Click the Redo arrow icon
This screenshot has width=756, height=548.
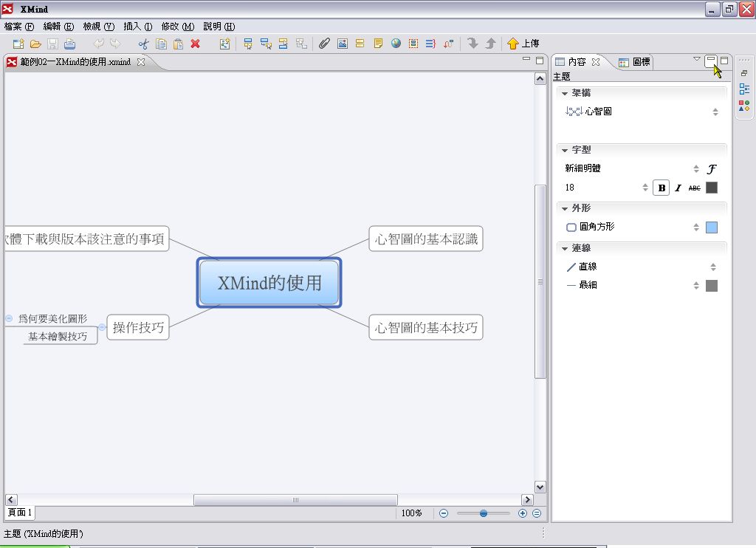[x=115, y=44]
